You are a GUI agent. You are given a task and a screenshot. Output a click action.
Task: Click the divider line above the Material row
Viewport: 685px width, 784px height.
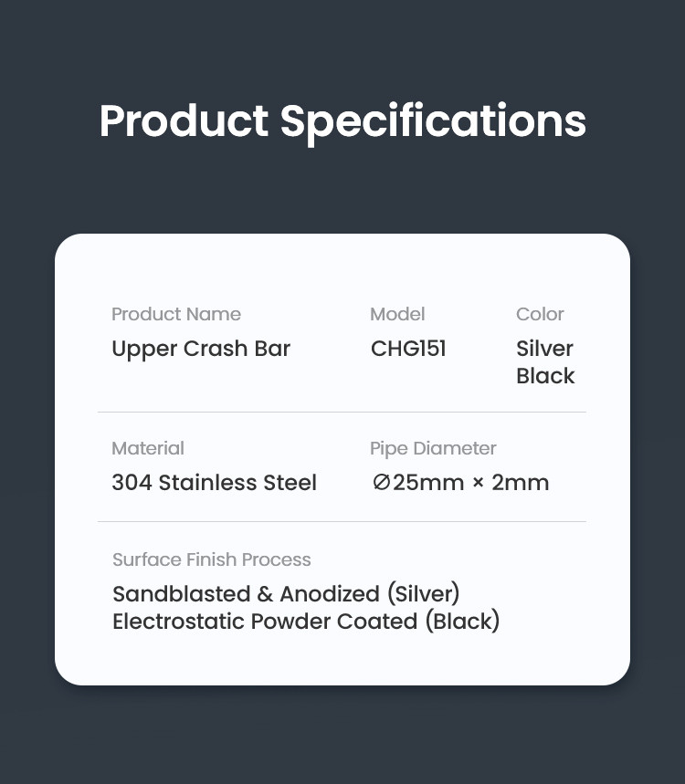[342, 413]
